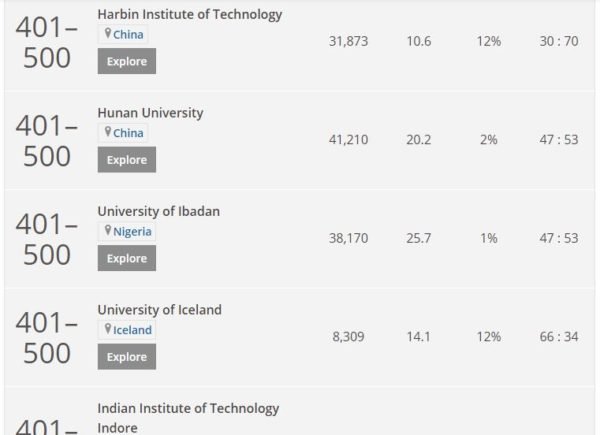Select the Iceland country link
Image resolution: width=600 pixels, height=435 pixels.
pos(132,329)
